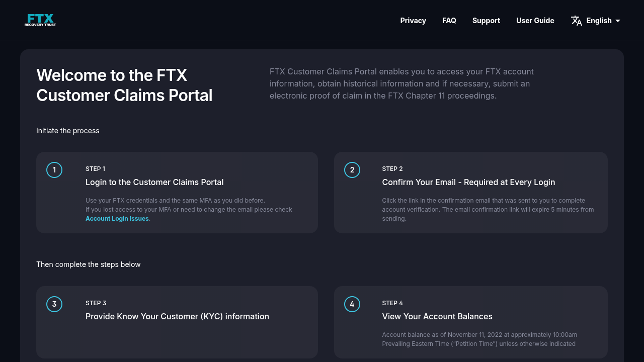Select 'Confirm Your Email - Required at Every Login'
Image resolution: width=644 pixels, height=362 pixels.
[468, 182]
